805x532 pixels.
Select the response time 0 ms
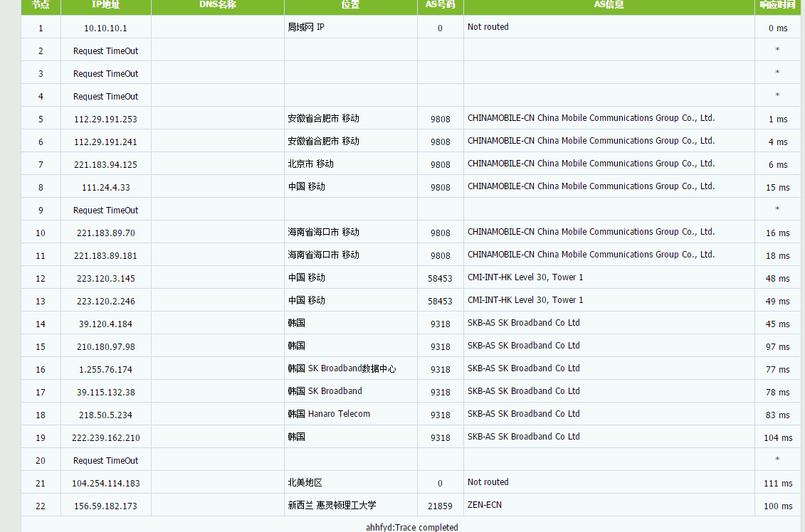tap(778, 28)
